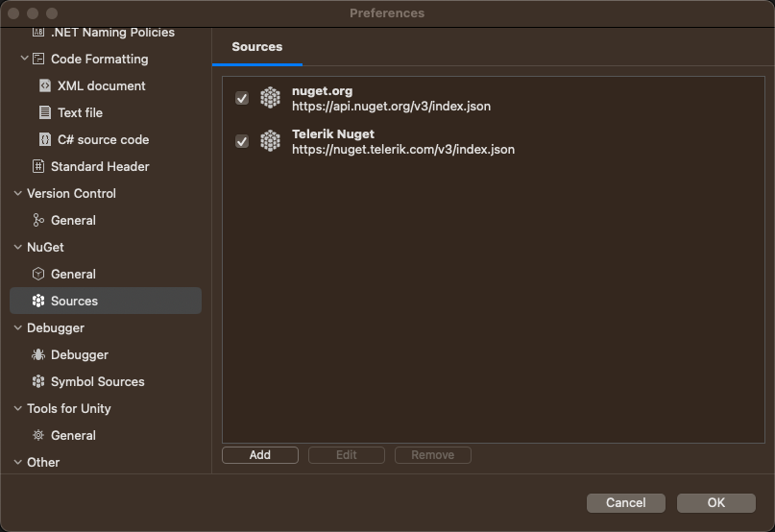Click the Version Control General branch icon

[38, 220]
